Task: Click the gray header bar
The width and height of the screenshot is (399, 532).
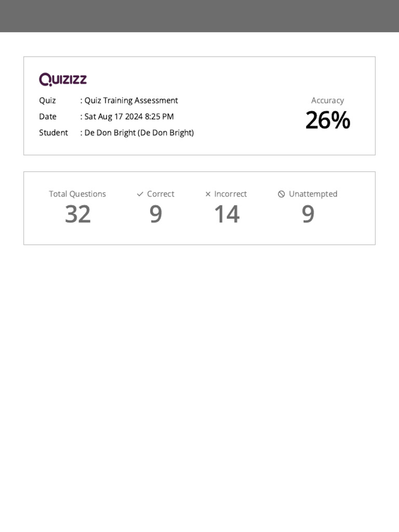Action: [x=199, y=16]
